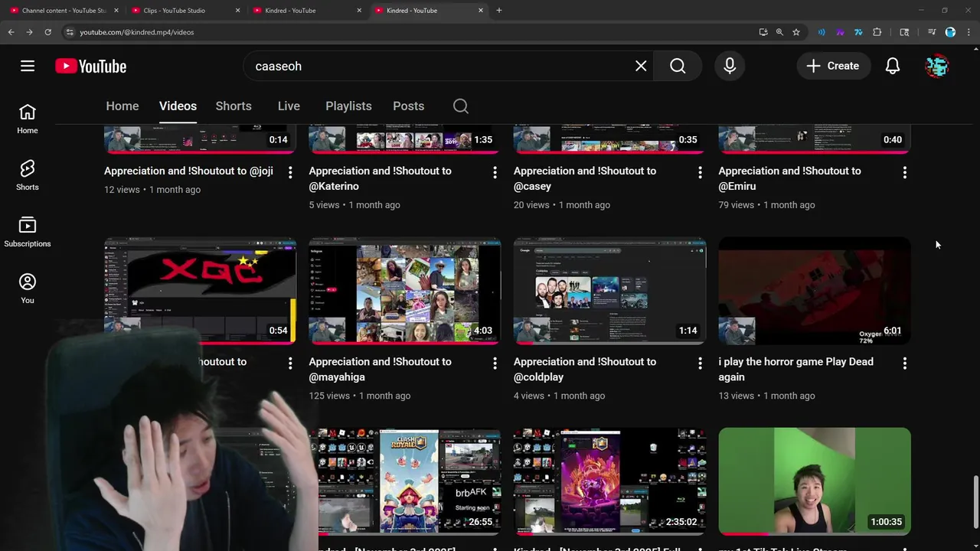Open more actions for the @Katerino video
Viewport: 980px width, 551px height.
click(495, 173)
